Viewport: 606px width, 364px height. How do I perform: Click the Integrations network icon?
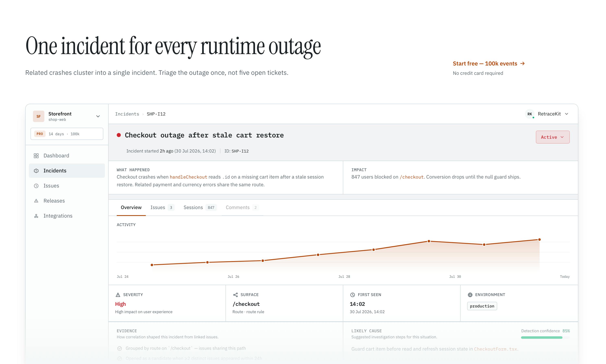coord(36,216)
